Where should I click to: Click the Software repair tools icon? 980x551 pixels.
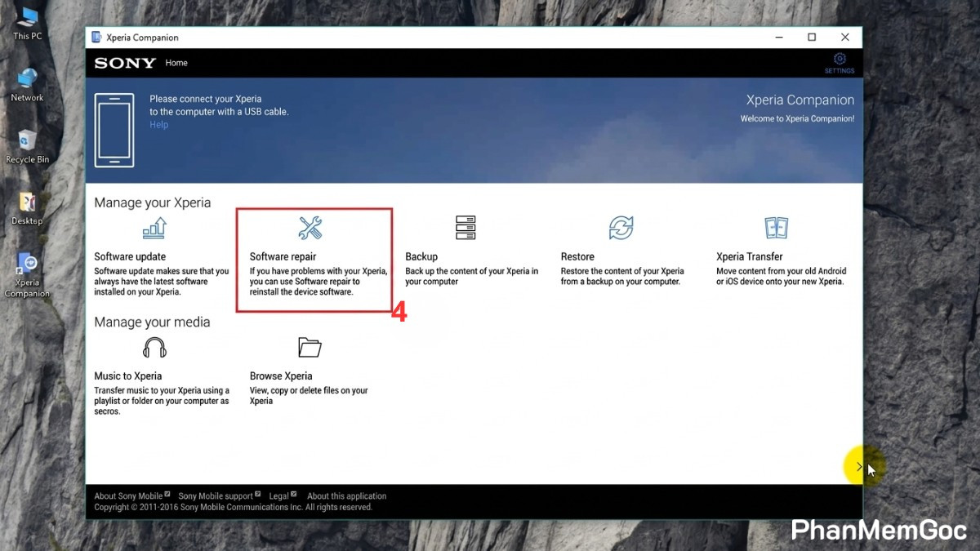click(x=310, y=228)
